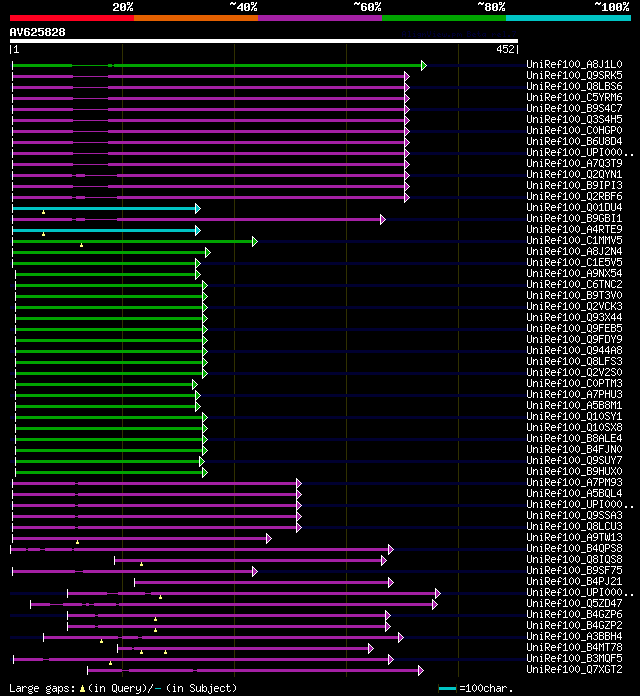
Task: Click UniRef100_Q3S4H5 label
Action: coord(574,119)
